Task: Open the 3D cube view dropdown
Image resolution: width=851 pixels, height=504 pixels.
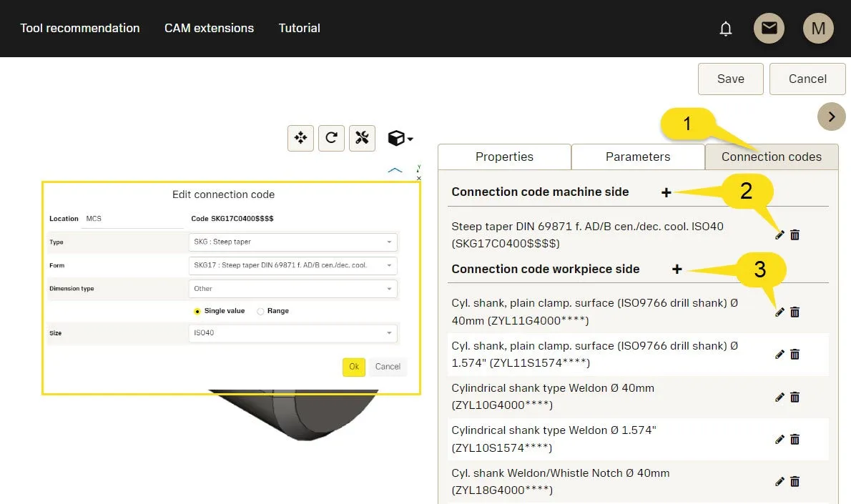Action: click(x=400, y=138)
